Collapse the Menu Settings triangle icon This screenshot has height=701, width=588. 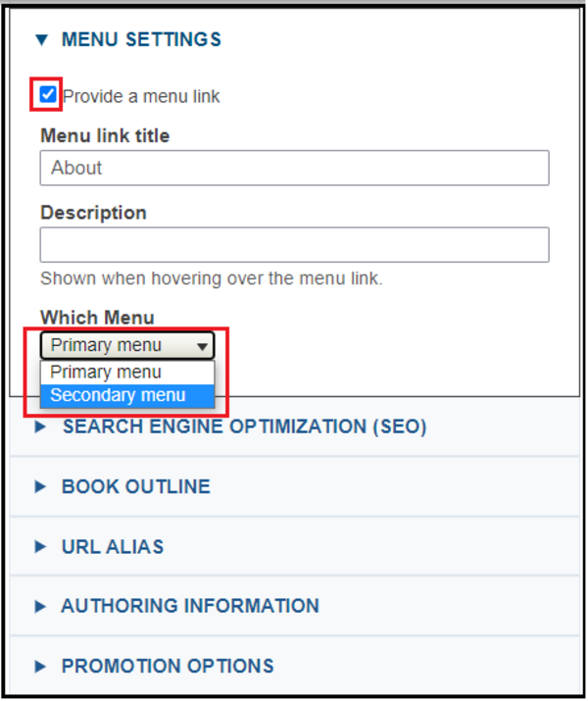pos(40,40)
